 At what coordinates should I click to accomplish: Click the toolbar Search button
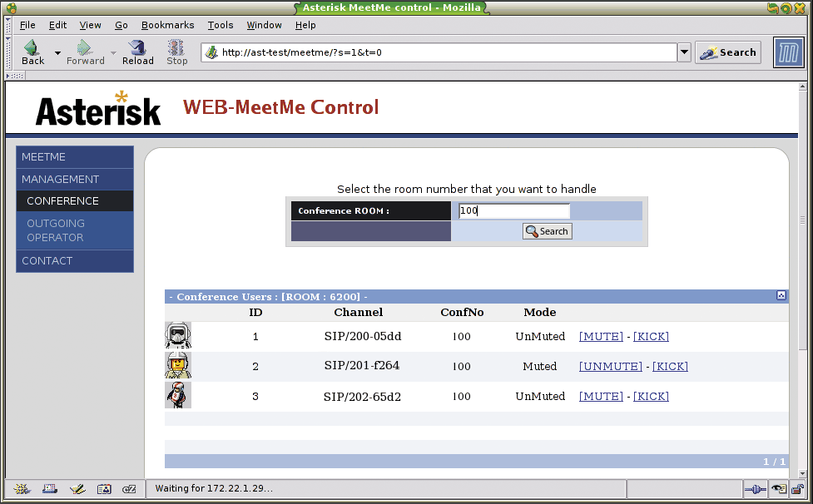pyautogui.click(x=728, y=52)
